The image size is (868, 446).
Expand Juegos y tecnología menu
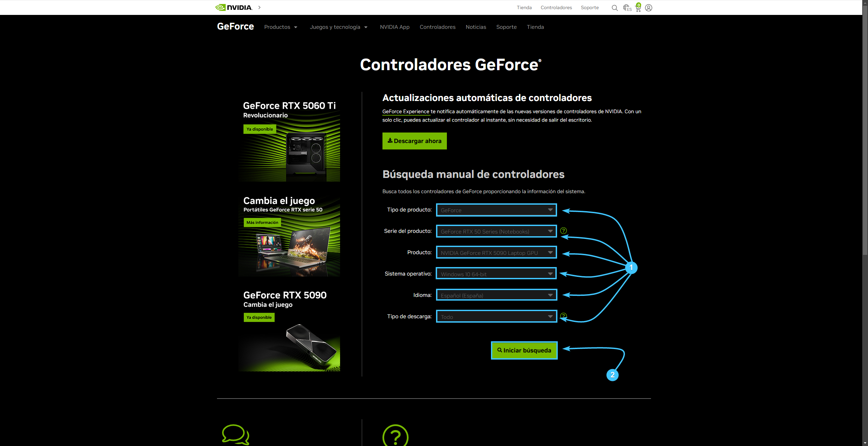click(339, 27)
